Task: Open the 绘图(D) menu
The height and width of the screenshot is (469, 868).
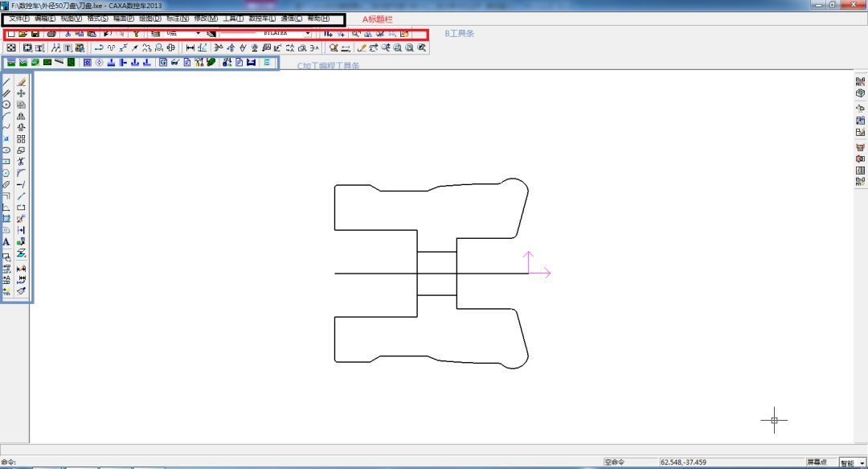Action: pos(149,19)
